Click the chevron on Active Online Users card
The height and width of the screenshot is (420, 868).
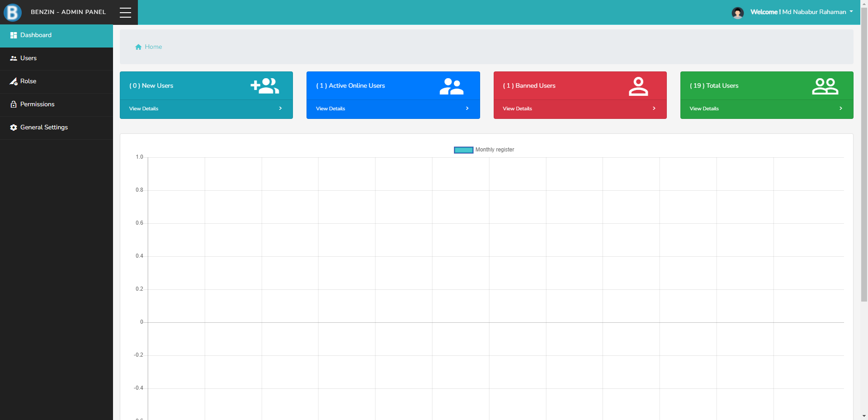467,109
